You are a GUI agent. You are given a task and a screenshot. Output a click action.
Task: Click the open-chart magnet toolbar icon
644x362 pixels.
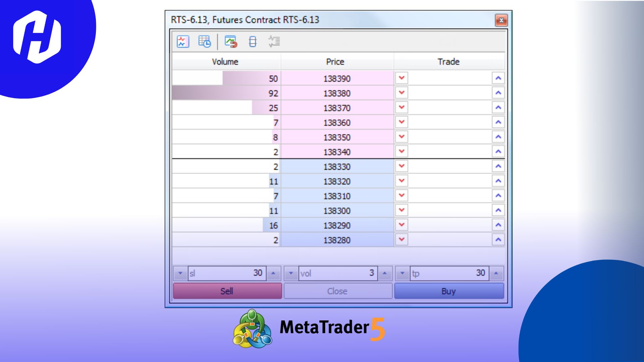(x=231, y=42)
